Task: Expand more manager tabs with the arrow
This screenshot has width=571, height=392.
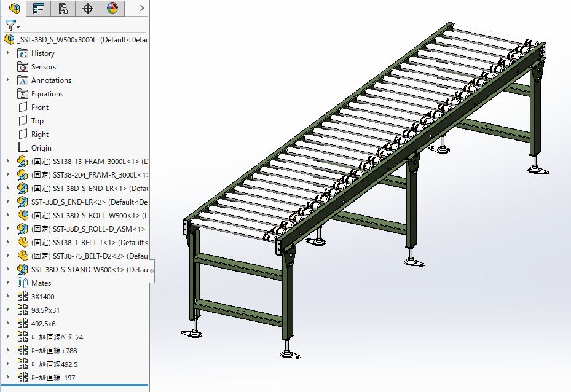Action: point(141,8)
